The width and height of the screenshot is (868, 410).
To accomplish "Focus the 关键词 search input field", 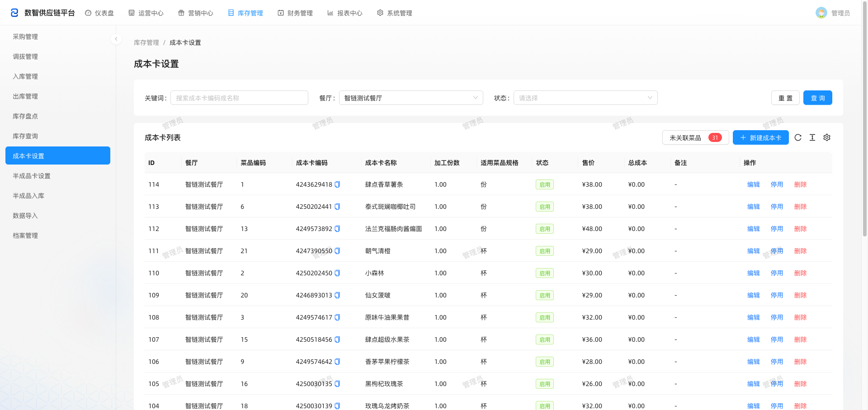I will (239, 98).
